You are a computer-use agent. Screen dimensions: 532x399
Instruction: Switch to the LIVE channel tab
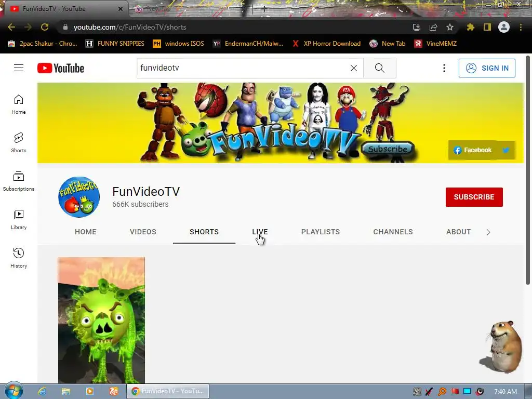tap(260, 232)
